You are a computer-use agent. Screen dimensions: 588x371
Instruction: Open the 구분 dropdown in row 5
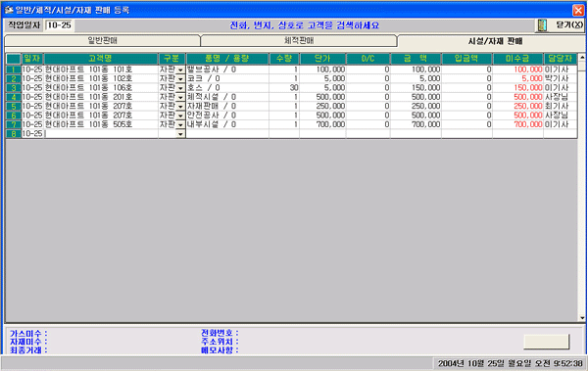coord(180,107)
